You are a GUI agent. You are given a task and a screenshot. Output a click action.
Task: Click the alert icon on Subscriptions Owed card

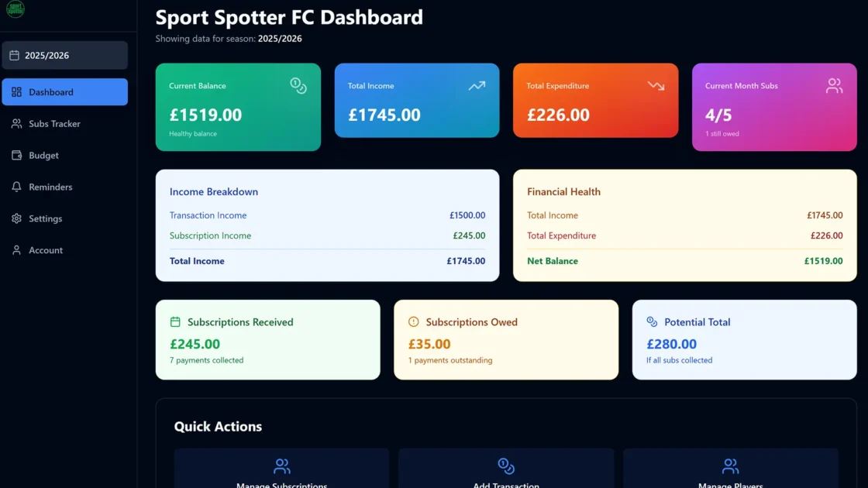point(415,322)
